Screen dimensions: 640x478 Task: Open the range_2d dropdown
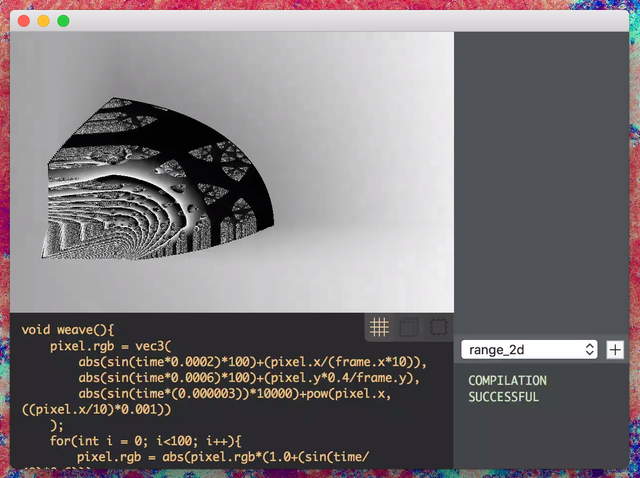pos(529,350)
